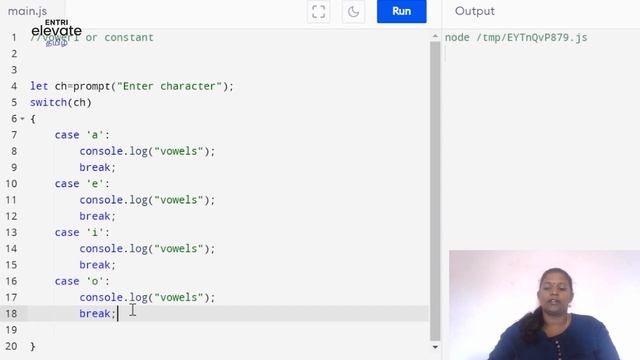Click the "case 'o':" line
This screenshot has height=360, width=640.
82,281
